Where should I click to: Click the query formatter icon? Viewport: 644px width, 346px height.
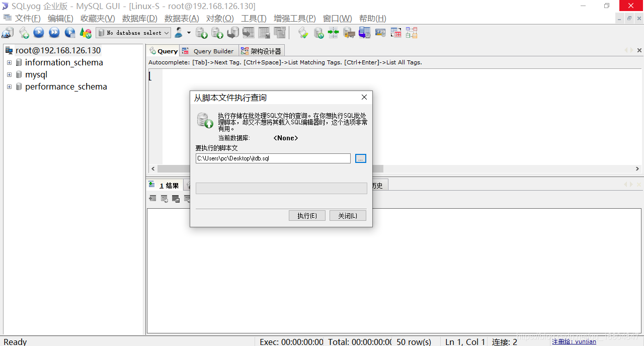pyautogui.click(x=303, y=33)
